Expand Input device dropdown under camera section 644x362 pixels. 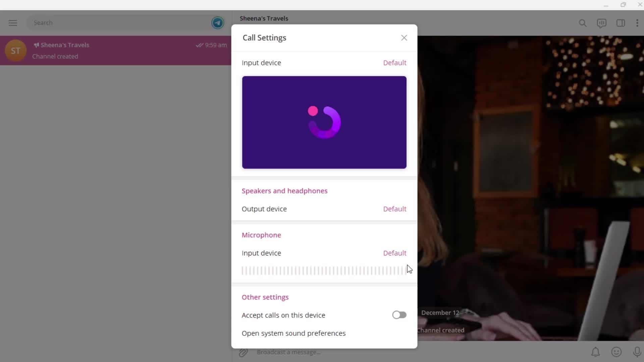tap(394, 62)
